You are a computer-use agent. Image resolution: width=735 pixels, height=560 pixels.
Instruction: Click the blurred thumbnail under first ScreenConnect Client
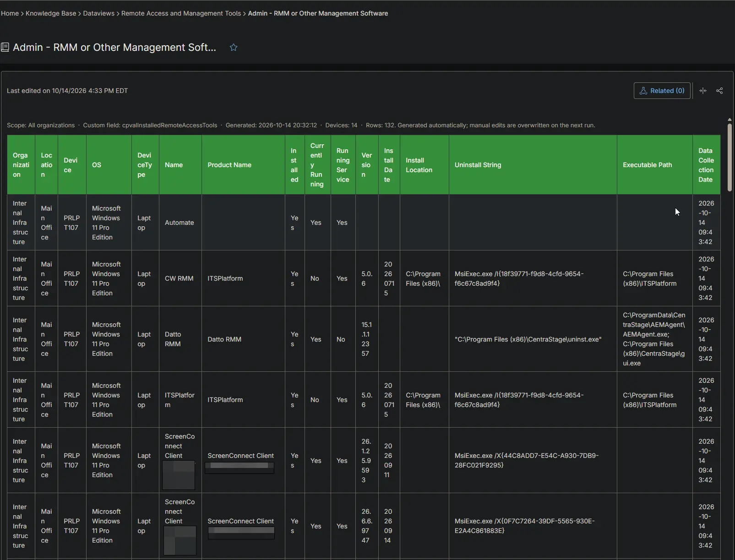[x=179, y=475]
